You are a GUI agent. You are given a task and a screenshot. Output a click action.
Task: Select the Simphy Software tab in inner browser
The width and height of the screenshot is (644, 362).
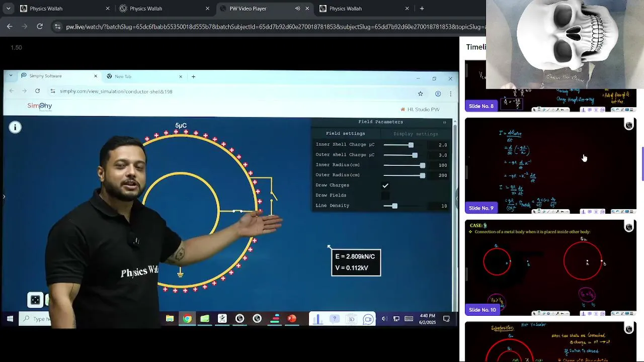pos(59,76)
